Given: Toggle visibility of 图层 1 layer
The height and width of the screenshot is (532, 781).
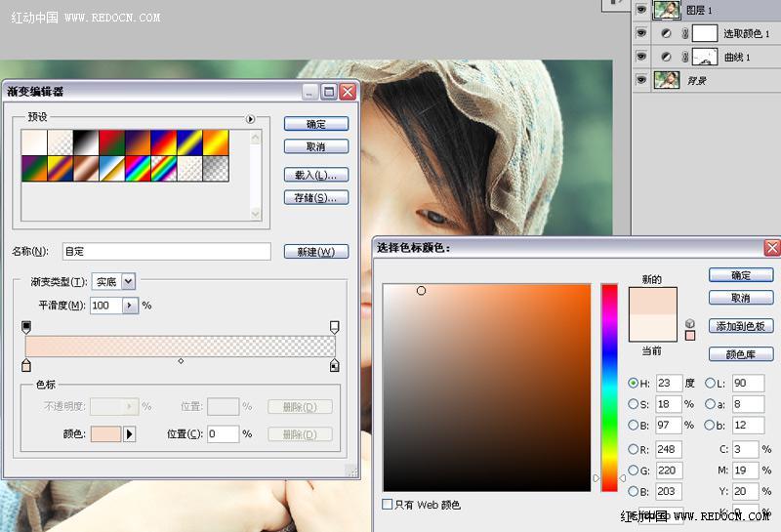Looking at the screenshot, I should click(641, 9).
